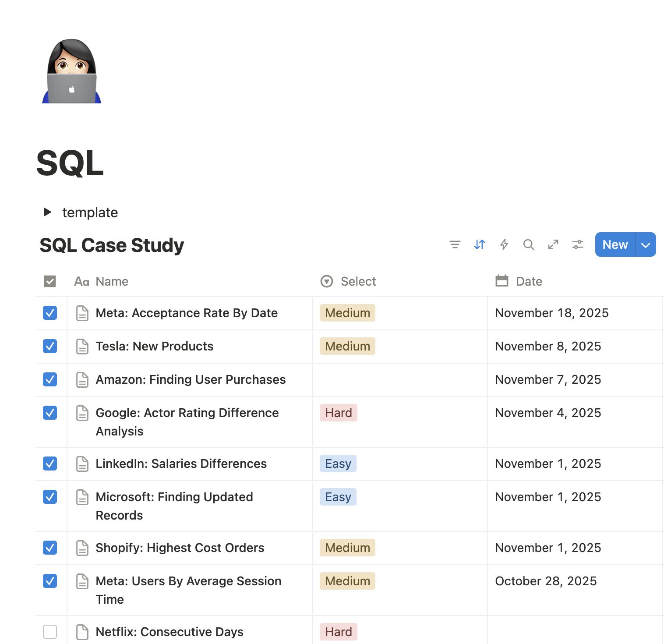This screenshot has height=644, width=664.
Task: Expand the database to full page view
Action: point(553,244)
